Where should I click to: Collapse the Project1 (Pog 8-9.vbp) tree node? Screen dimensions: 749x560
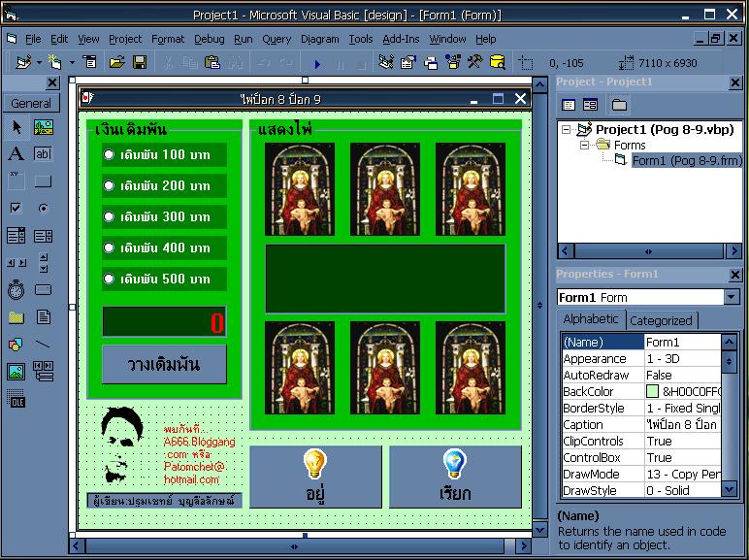566,129
